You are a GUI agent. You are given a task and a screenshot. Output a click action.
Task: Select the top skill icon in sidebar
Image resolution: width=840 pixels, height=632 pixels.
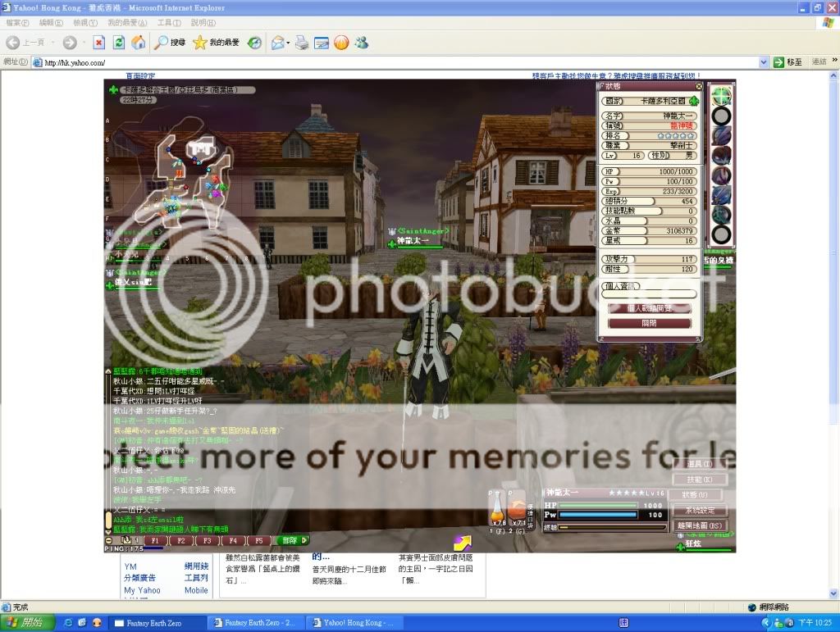pos(721,96)
